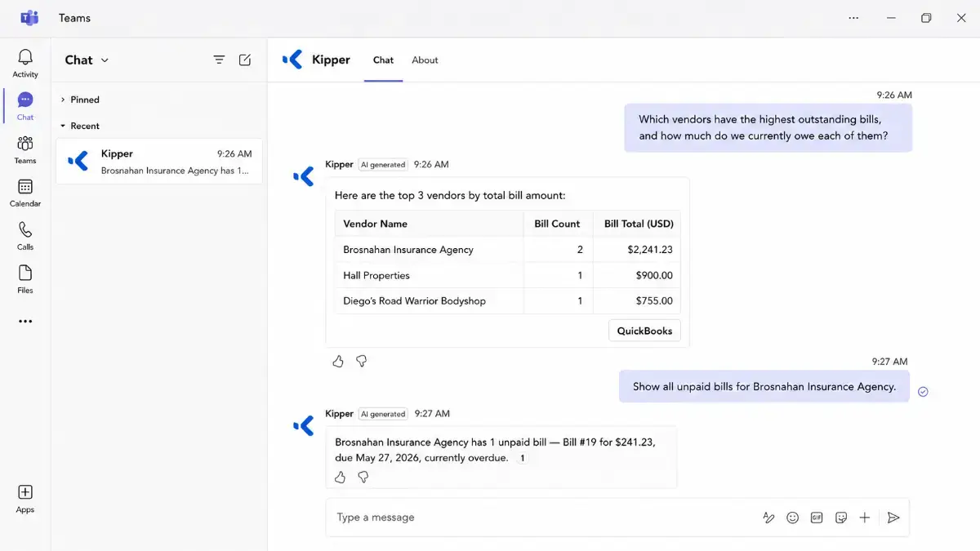This screenshot has height=551, width=980.
Task: Expand the Chat header dropdown
Action: point(105,60)
